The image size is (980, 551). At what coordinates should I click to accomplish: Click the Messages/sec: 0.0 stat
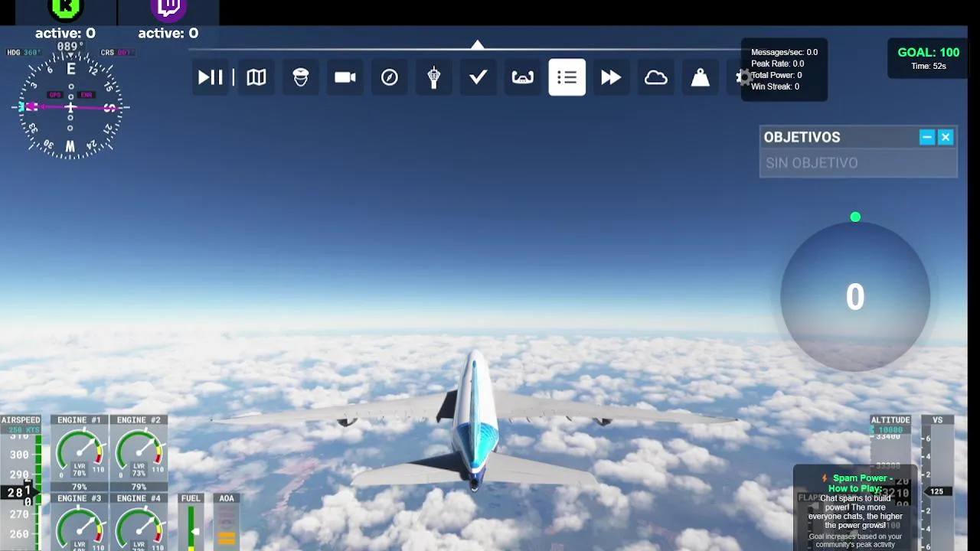pos(784,52)
